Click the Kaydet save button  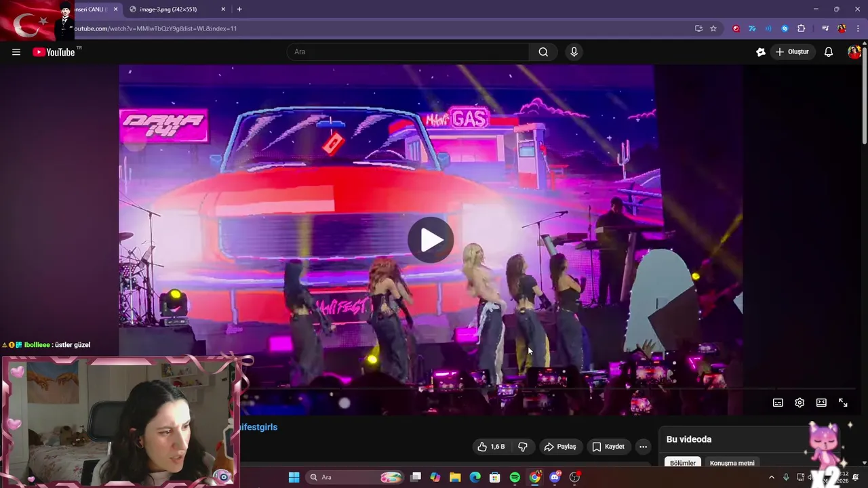pos(608,447)
